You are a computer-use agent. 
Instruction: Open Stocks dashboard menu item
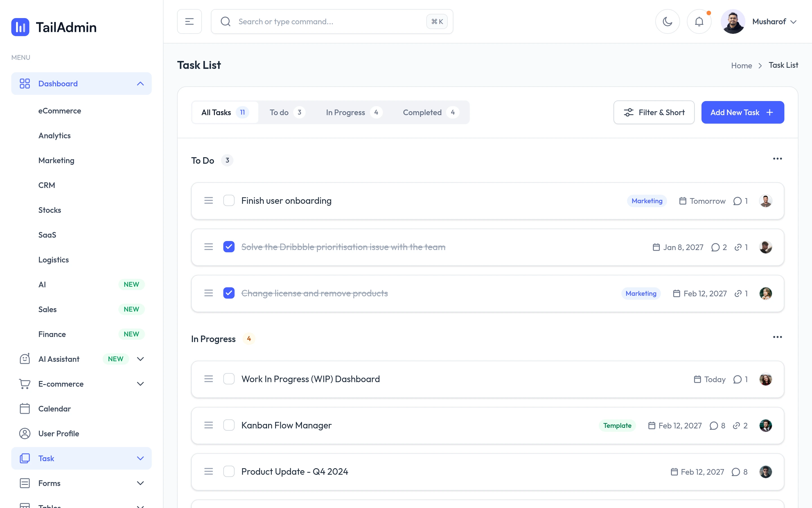pyautogui.click(x=50, y=210)
